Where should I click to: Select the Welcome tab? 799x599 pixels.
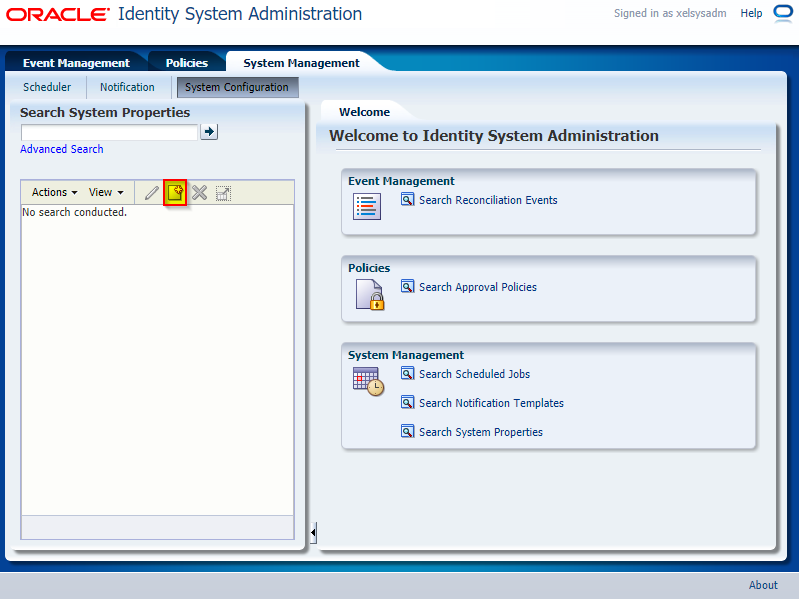point(364,112)
